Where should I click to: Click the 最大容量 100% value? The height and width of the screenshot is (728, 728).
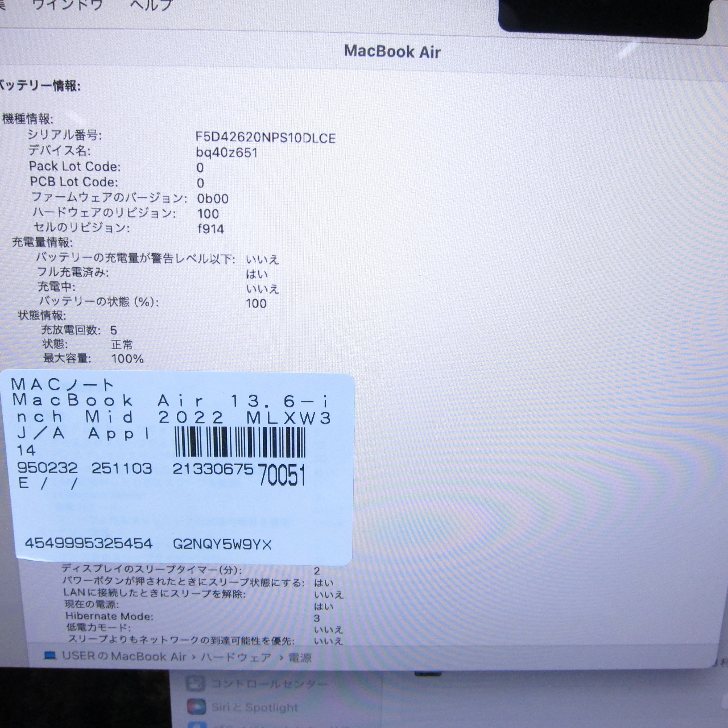127,358
